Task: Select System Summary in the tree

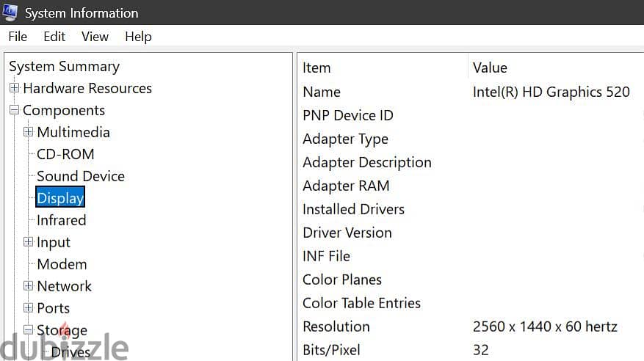Action: click(64, 67)
